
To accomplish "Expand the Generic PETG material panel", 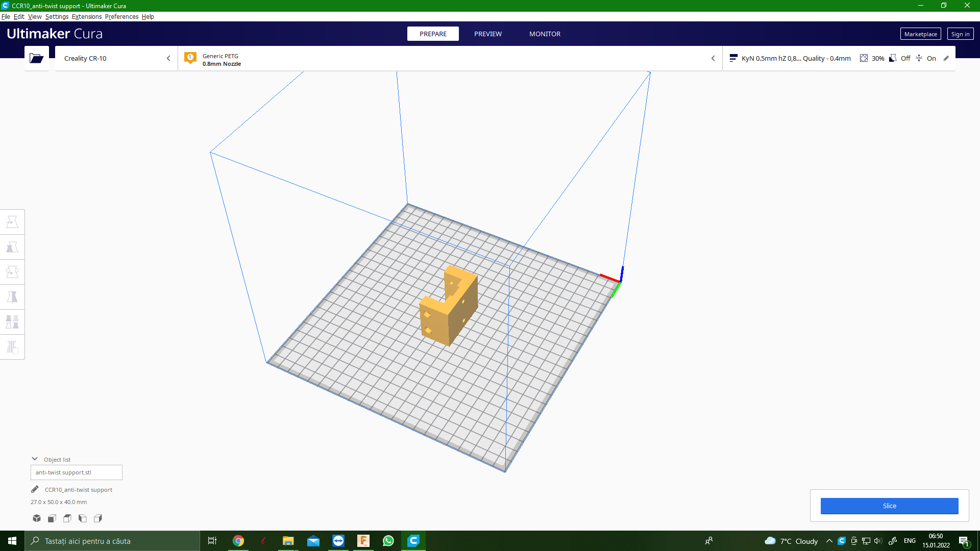I will 449,58.
